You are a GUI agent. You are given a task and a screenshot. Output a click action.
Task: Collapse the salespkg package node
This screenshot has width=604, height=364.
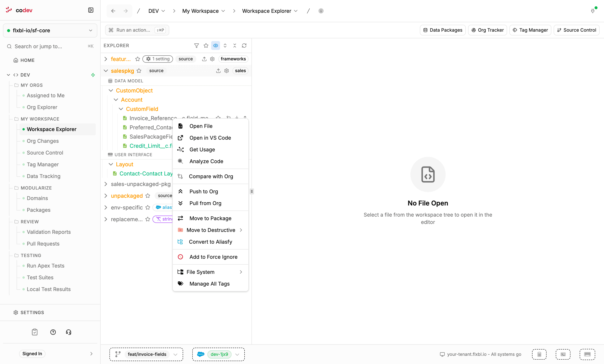106,71
